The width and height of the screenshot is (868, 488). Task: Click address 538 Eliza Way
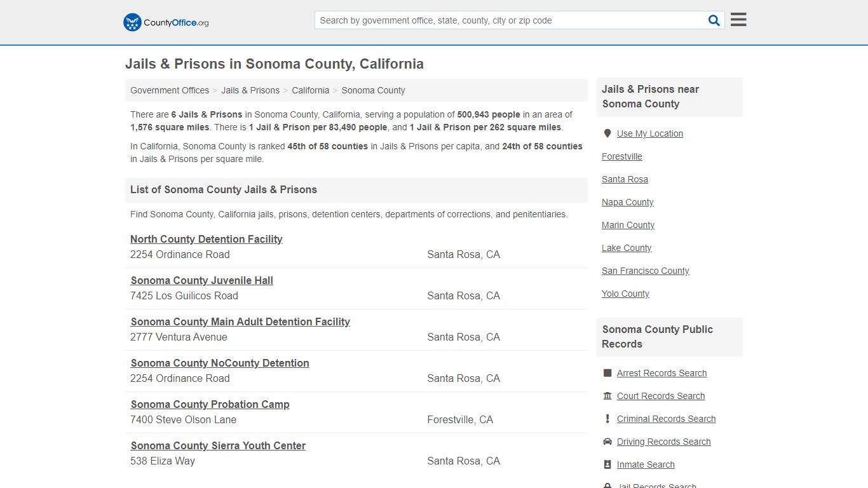tap(163, 461)
